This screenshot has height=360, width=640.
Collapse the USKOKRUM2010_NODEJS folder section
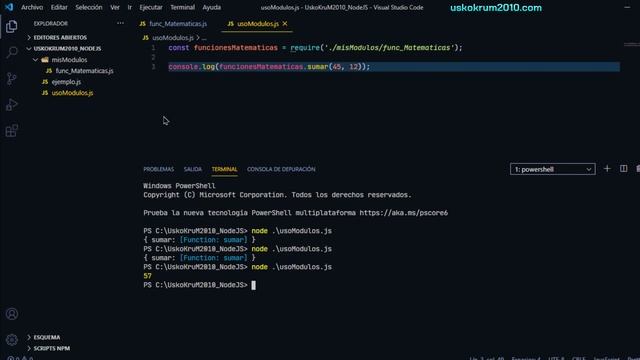point(67,49)
